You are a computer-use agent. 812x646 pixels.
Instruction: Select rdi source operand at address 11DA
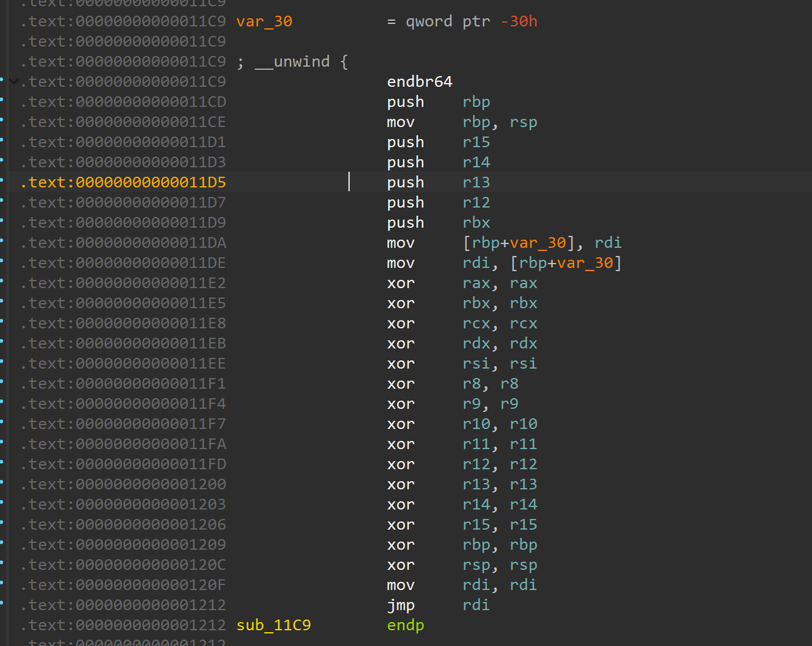(x=608, y=243)
